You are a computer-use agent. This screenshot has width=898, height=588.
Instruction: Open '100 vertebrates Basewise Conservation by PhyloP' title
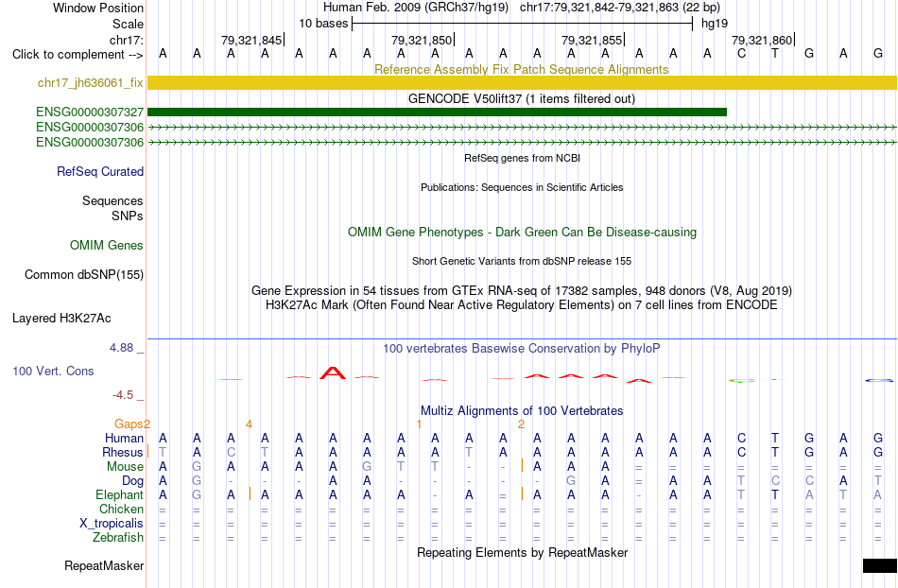[521, 348]
